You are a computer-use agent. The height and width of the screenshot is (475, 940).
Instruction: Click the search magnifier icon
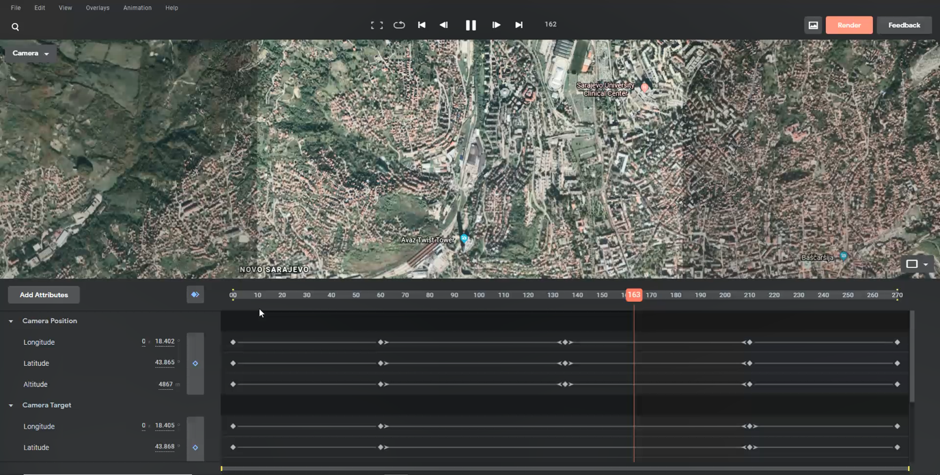(15, 27)
